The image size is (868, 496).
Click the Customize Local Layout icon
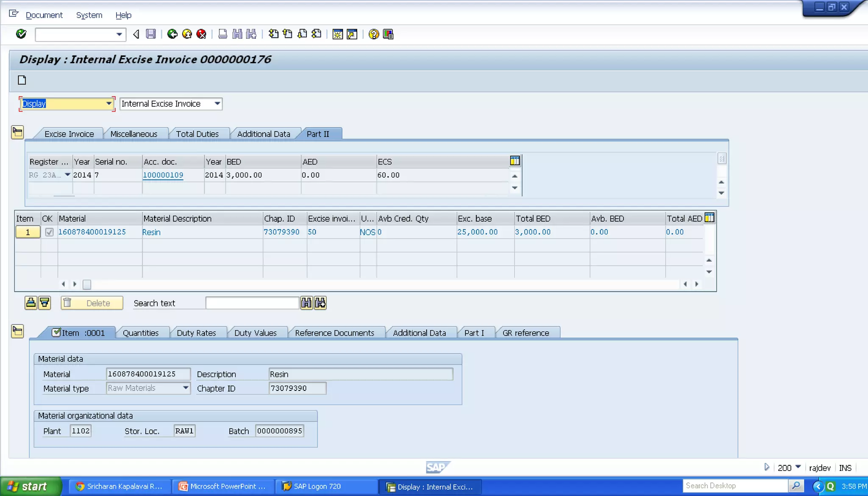[388, 34]
